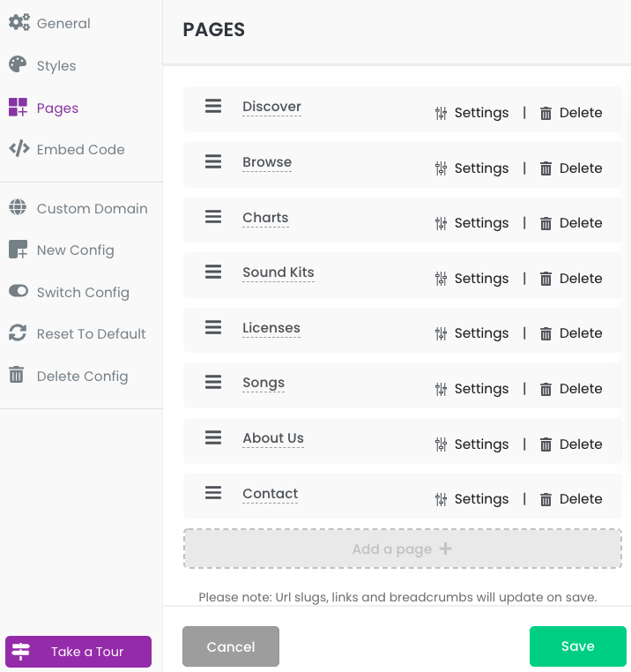
Task: Save the page changes
Action: coord(577,646)
